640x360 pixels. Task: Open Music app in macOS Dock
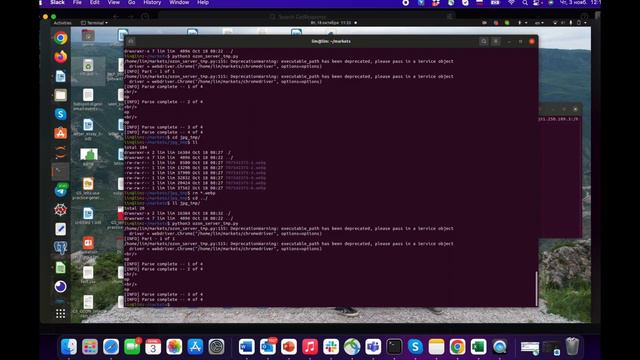click(x=310, y=347)
